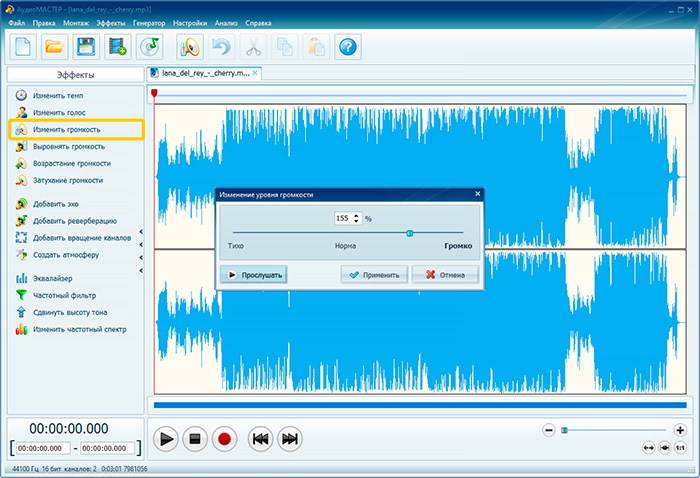Click the selection start time field
Screen dimensions: 700x478
click(x=43, y=448)
